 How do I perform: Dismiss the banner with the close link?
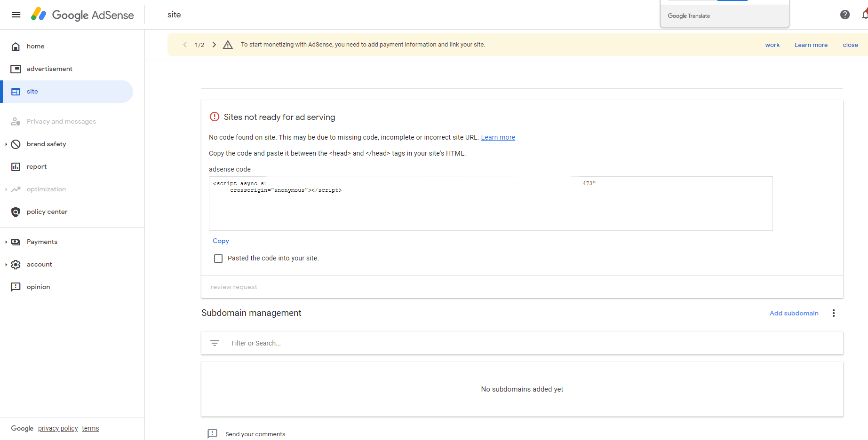(850, 45)
